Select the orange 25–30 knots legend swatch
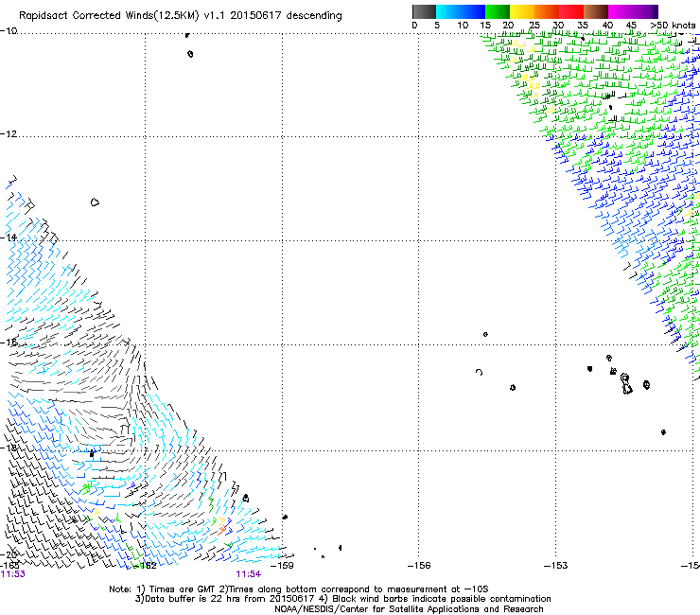This screenshot has width=700, height=615. pos(547,11)
